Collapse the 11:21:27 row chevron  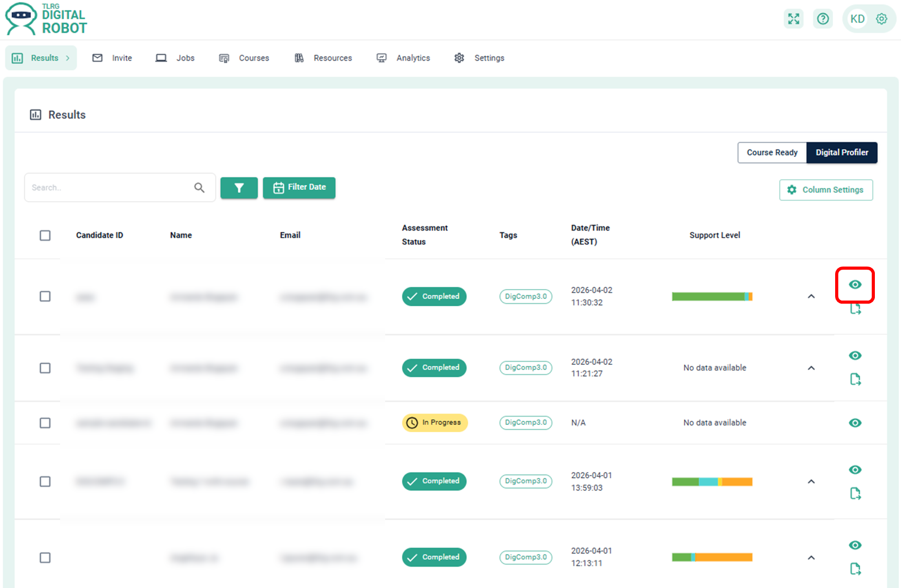[x=811, y=368]
